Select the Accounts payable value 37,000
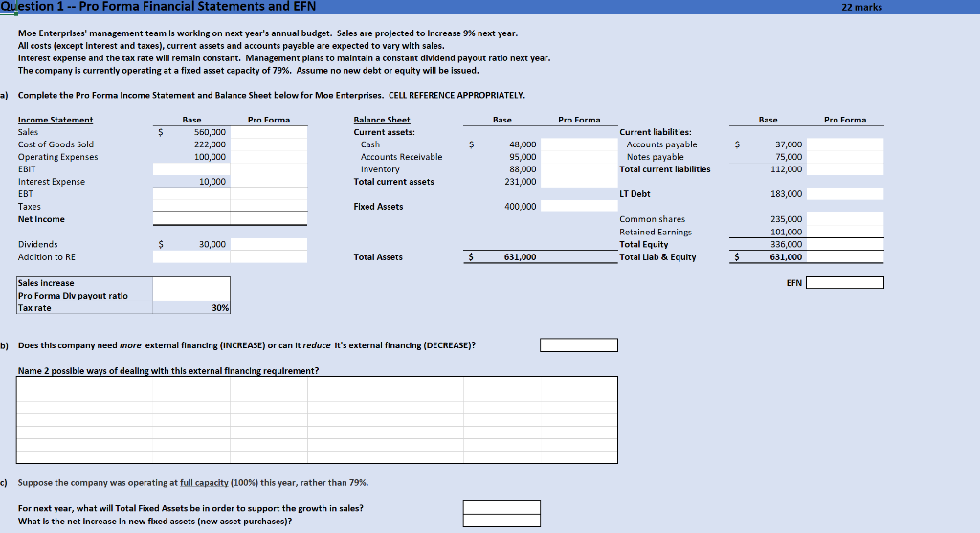This screenshot has width=980, height=533. [789, 144]
